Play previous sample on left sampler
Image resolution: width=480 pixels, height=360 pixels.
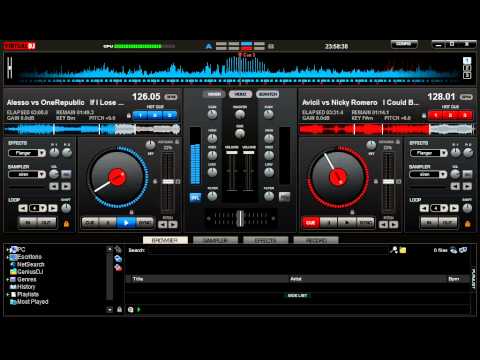pos(54,186)
